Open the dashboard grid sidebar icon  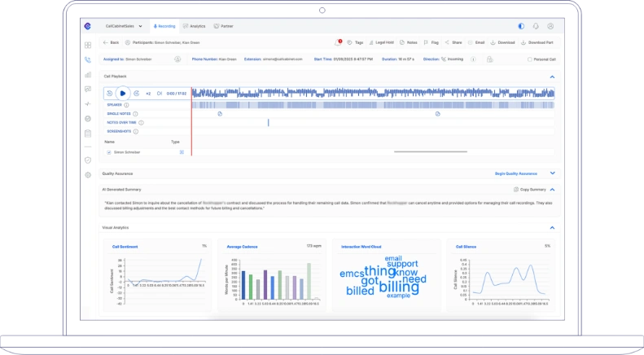88,45
